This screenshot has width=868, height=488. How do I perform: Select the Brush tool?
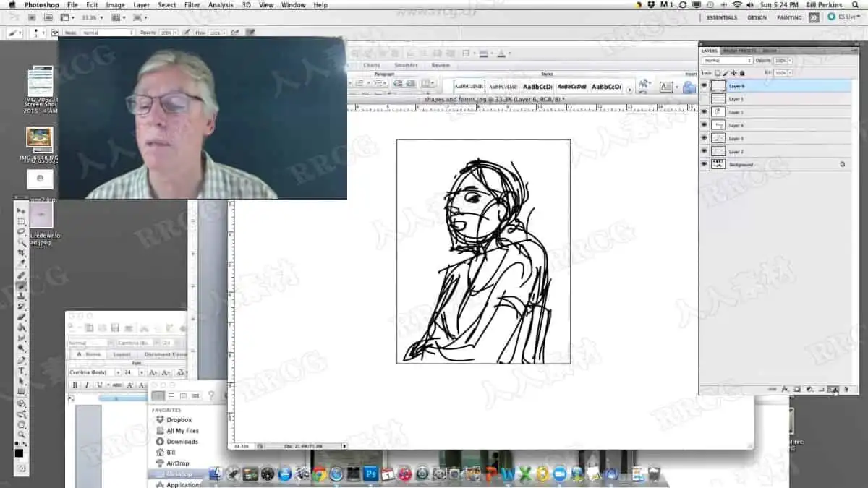tap(21, 285)
